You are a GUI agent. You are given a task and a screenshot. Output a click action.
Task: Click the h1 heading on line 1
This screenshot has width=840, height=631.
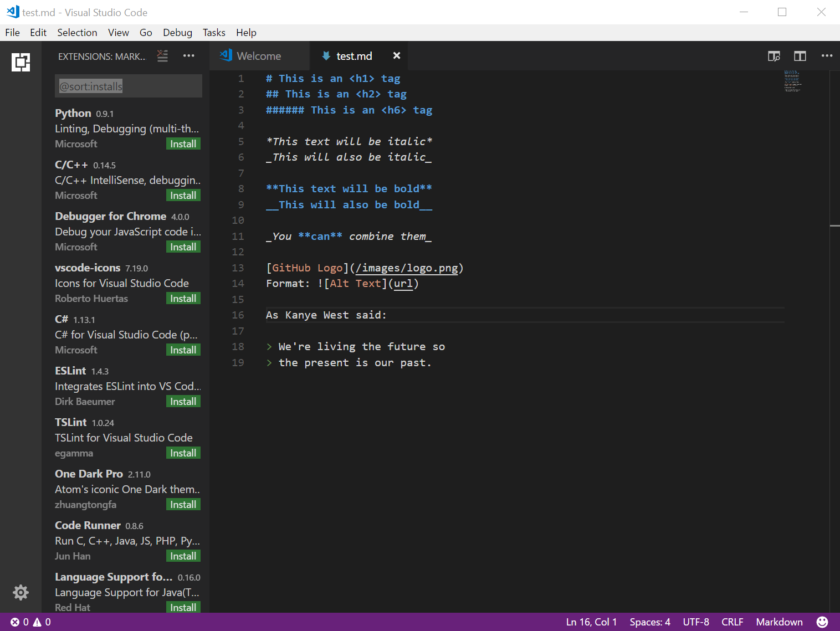click(333, 79)
